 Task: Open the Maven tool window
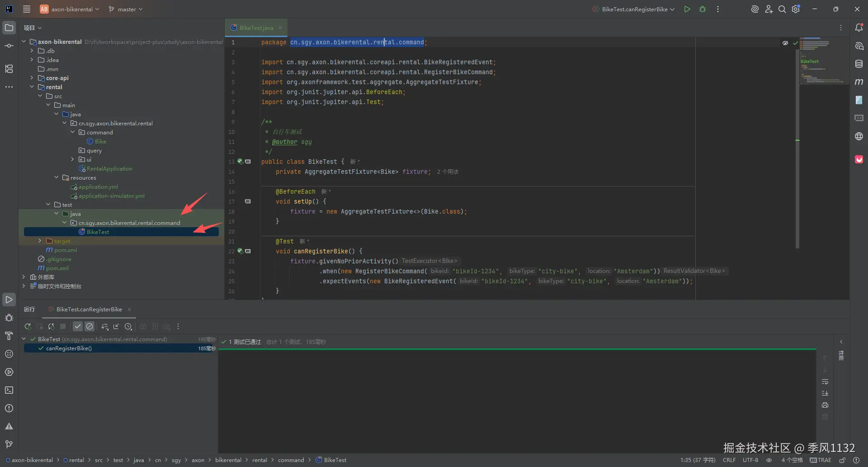click(x=859, y=82)
